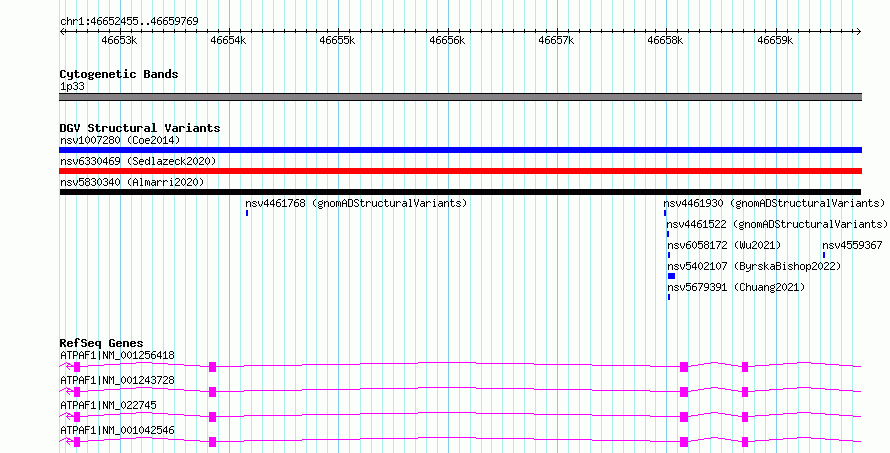Click NM_001042546 exon just past 46658k
The image size is (890, 453).
click(684, 442)
